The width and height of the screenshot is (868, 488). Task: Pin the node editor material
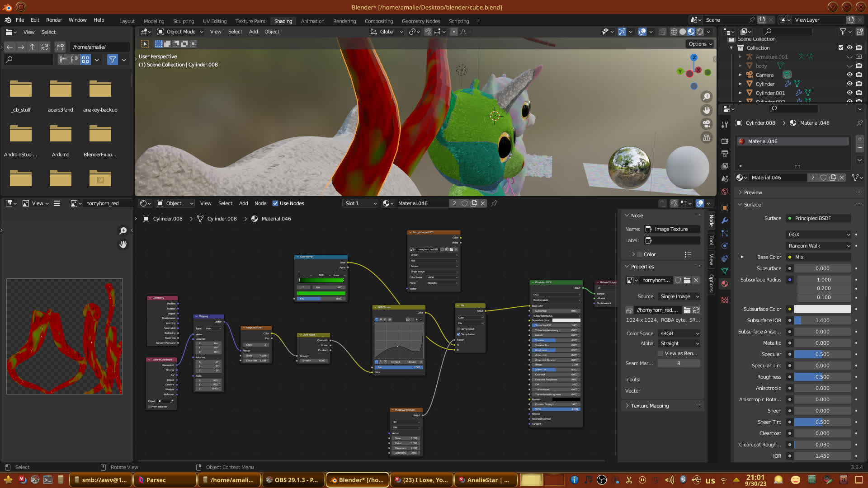point(494,203)
